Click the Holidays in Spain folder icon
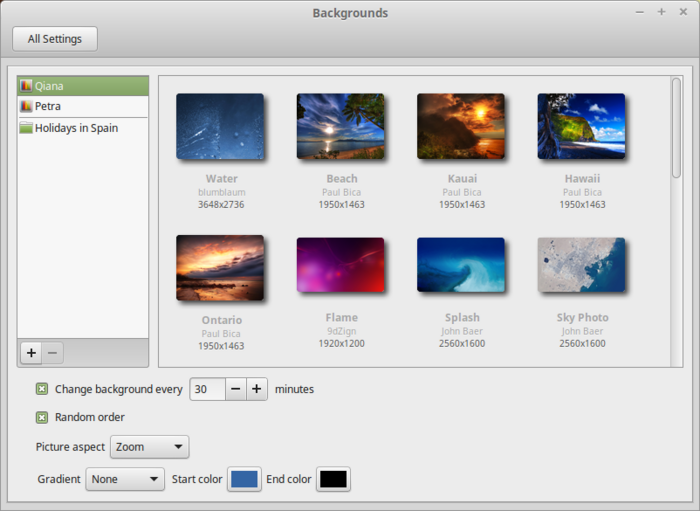The image size is (700, 511). pyautogui.click(x=26, y=128)
